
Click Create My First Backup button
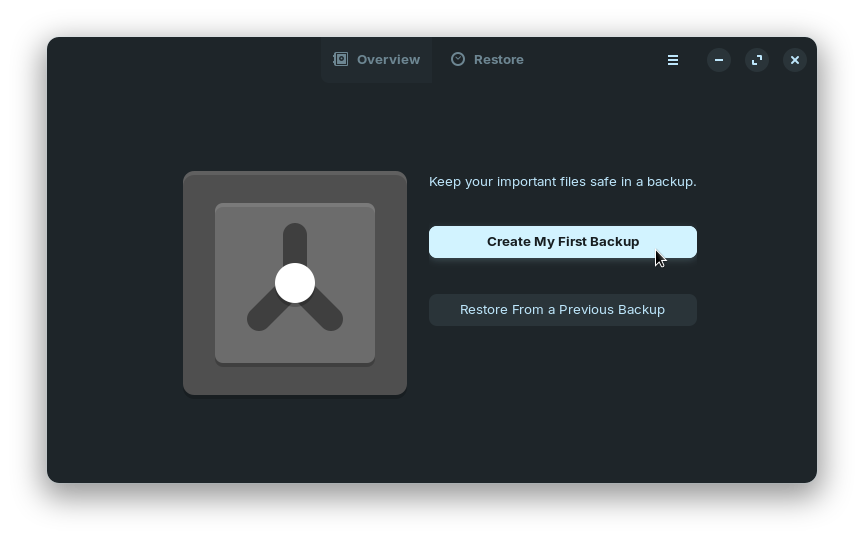pyautogui.click(x=563, y=242)
